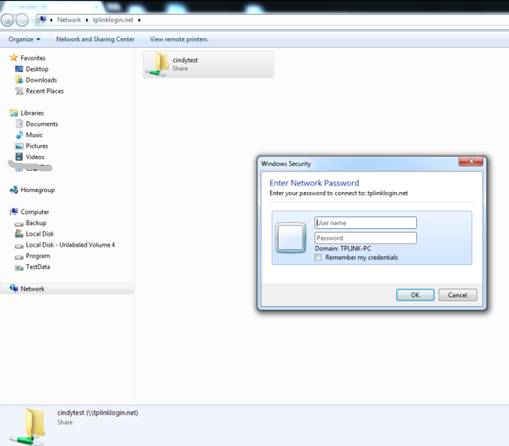Enable Remember my credentials checkbox

coord(318,257)
